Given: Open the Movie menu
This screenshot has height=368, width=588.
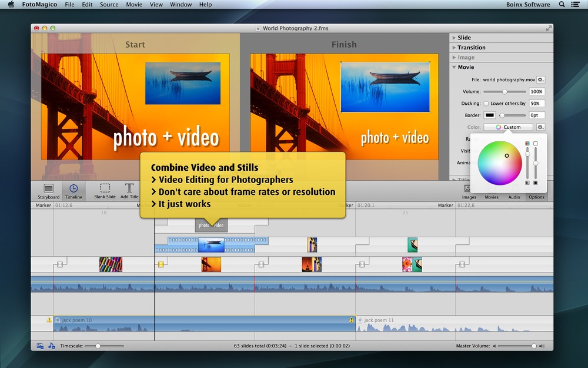Looking at the screenshot, I should pyautogui.click(x=134, y=5).
